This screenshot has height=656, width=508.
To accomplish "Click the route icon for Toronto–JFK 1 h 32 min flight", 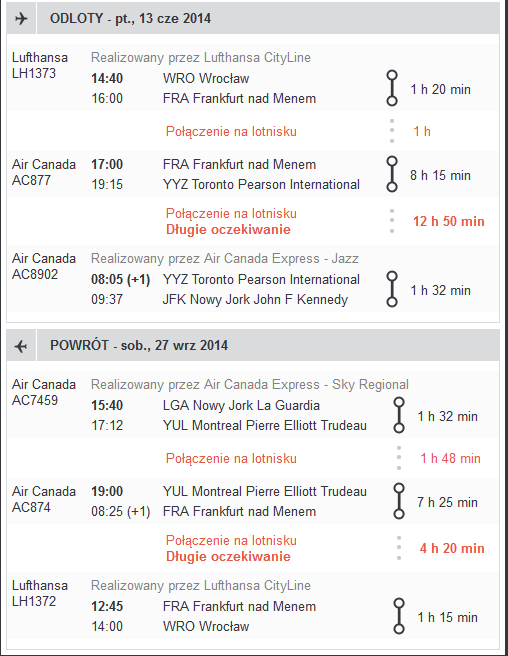I will click(x=392, y=290).
